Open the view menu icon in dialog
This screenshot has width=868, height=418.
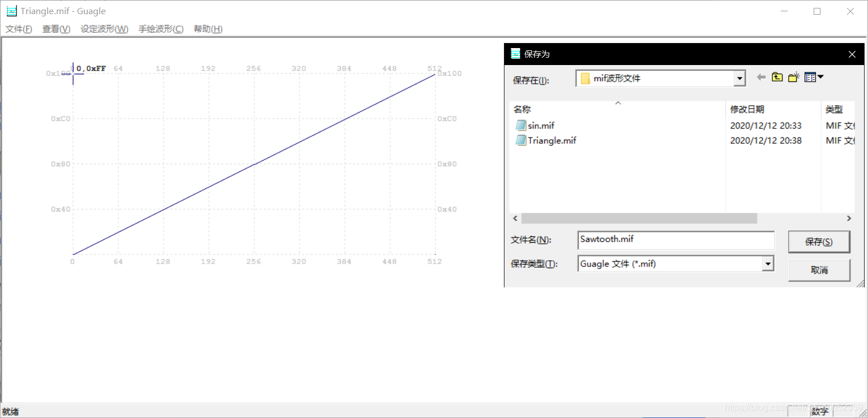point(814,77)
